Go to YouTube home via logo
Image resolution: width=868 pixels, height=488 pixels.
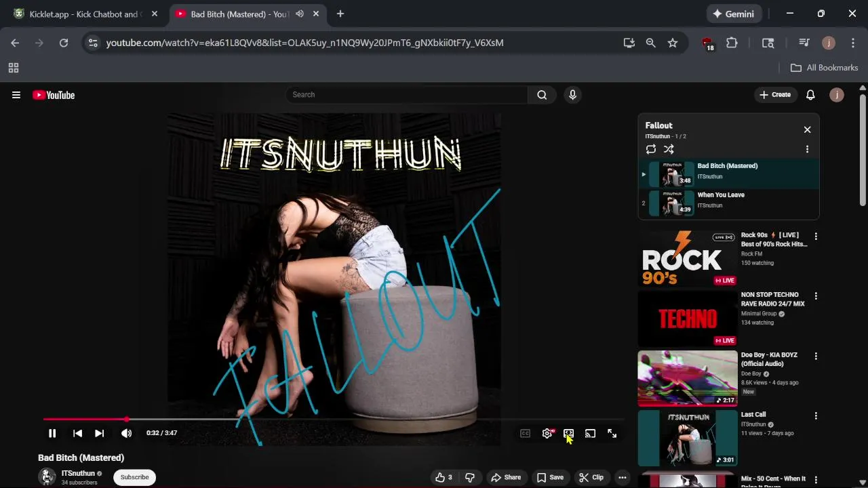click(54, 95)
